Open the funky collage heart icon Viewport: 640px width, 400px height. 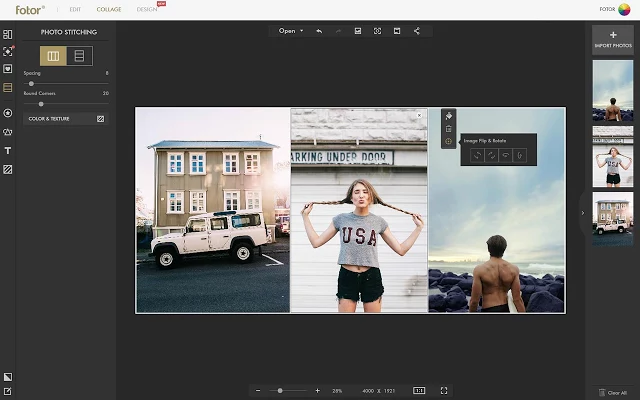[7, 69]
